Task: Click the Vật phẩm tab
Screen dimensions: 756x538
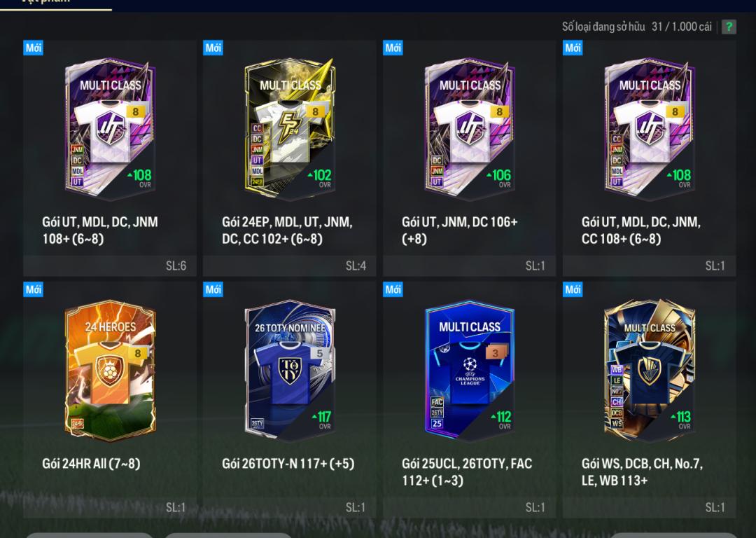Action: point(45,1)
